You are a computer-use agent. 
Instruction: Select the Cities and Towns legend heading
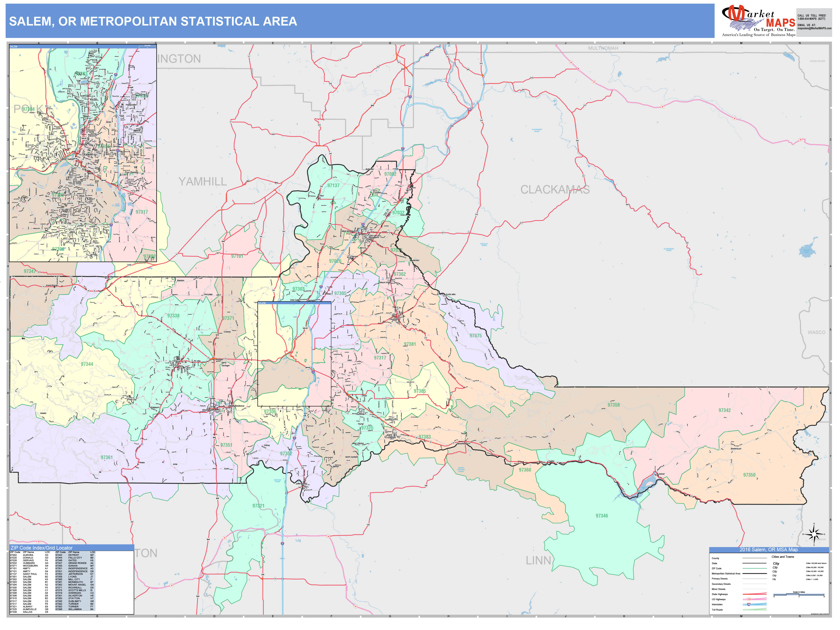783,557
